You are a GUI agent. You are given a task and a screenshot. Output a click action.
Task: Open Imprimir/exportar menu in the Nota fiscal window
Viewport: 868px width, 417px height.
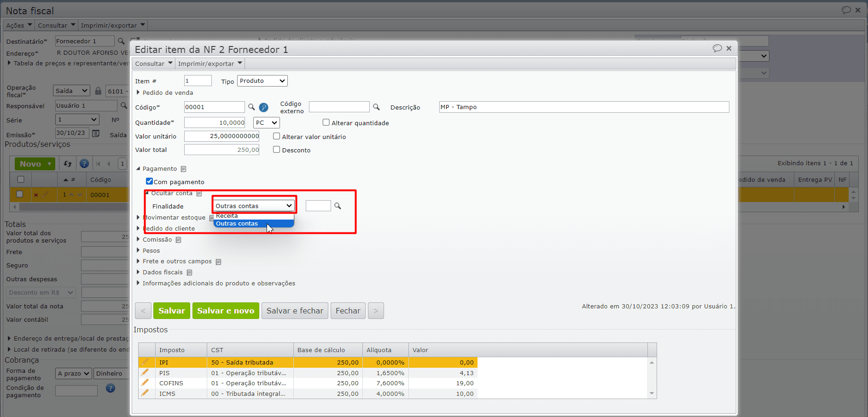[113, 25]
